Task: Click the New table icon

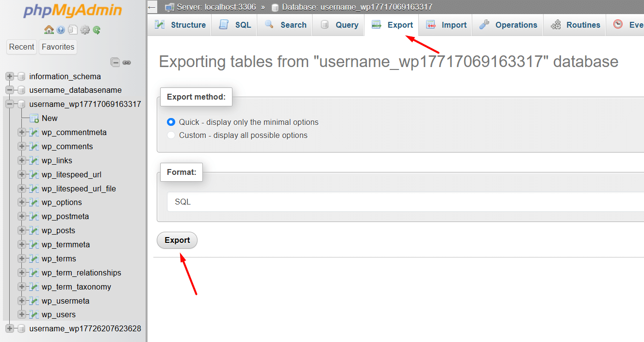Action: (34, 118)
